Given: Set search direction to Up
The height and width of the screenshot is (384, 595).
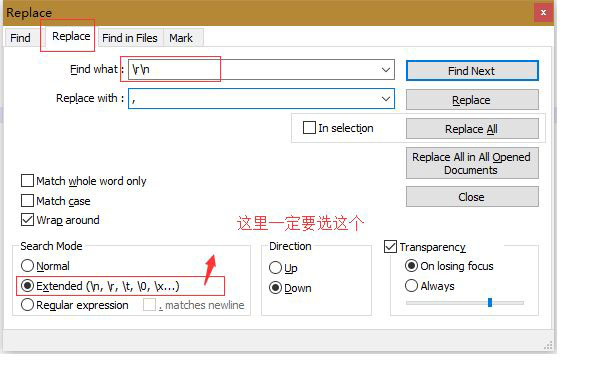Looking at the screenshot, I should pyautogui.click(x=275, y=268).
